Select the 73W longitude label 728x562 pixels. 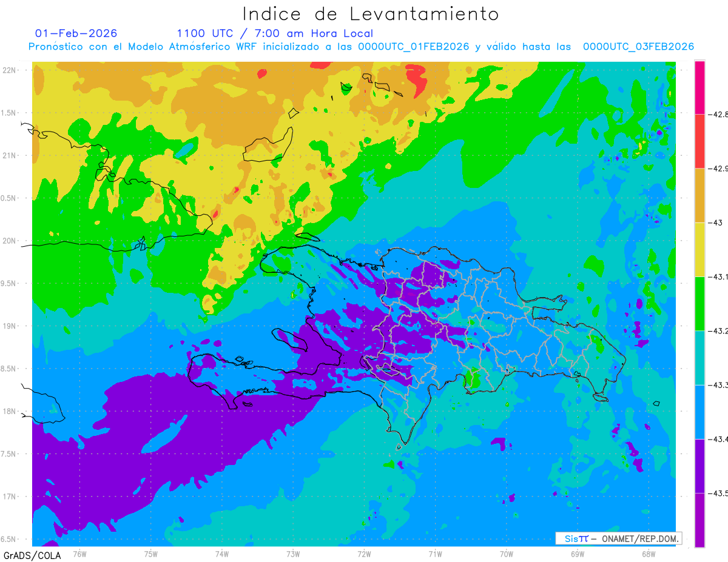[293, 554]
